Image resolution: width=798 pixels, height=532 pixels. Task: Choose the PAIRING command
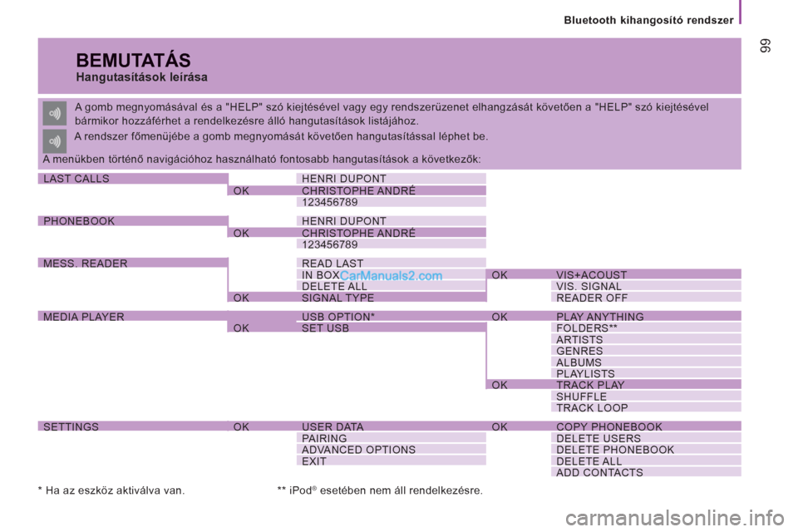[x=391, y=438]
